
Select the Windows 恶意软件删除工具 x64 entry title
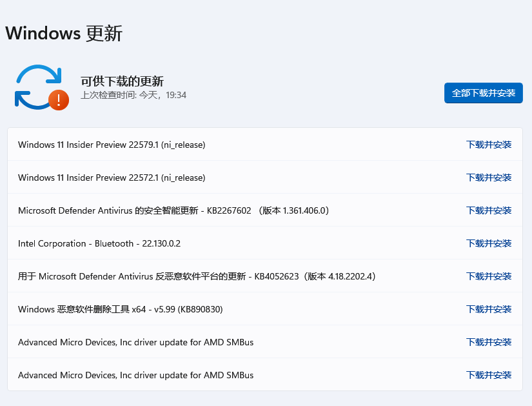tap(120, 309)
